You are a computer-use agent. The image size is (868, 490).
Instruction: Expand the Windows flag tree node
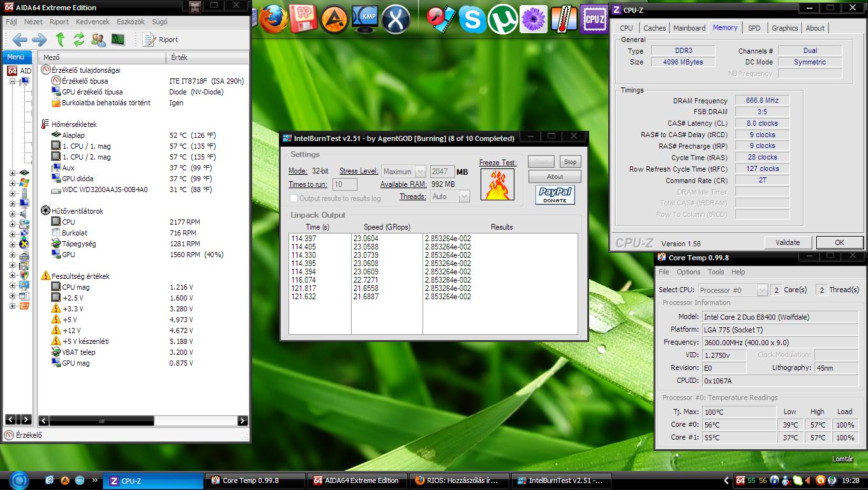13,183
